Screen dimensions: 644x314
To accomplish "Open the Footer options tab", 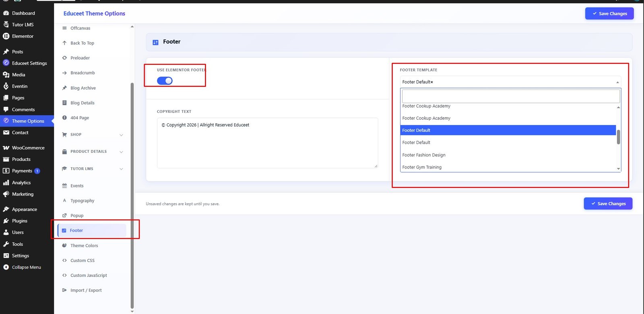I will [x=92, y=231].
